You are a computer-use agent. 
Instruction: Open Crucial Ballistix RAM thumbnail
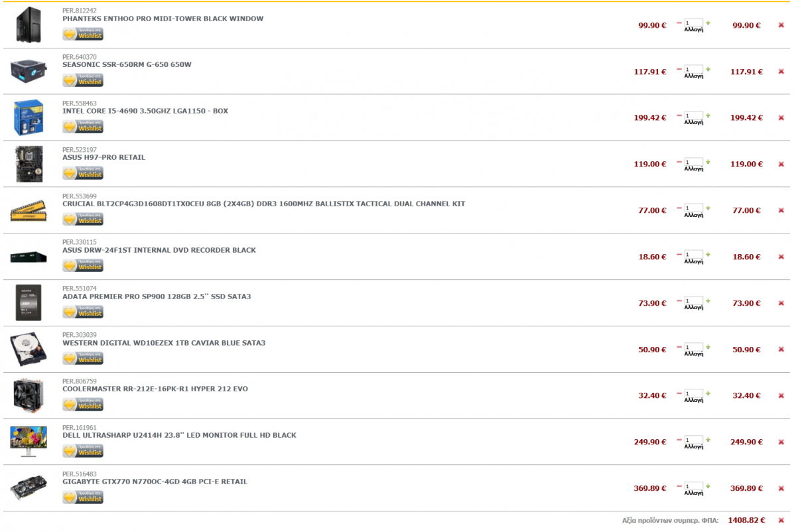[x=29, y=212]
